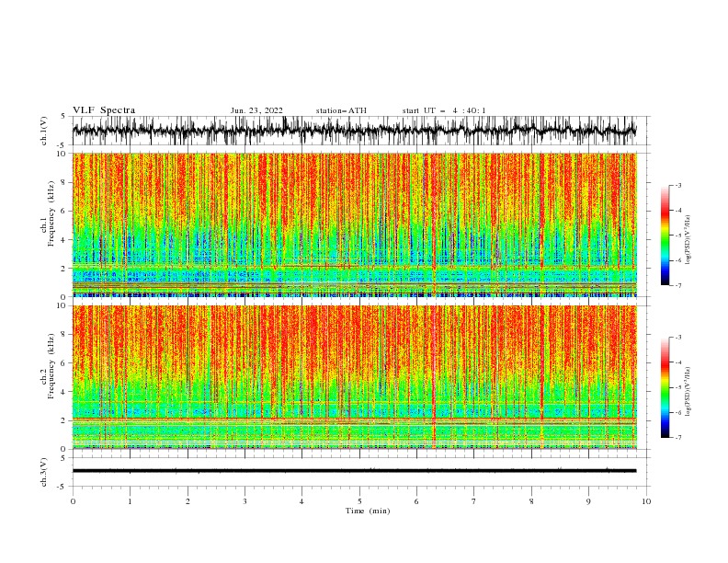Click the "-3" label on ch.2 color bar
Viewport: 728px width, 563px height.
click(x=677, y=338)
